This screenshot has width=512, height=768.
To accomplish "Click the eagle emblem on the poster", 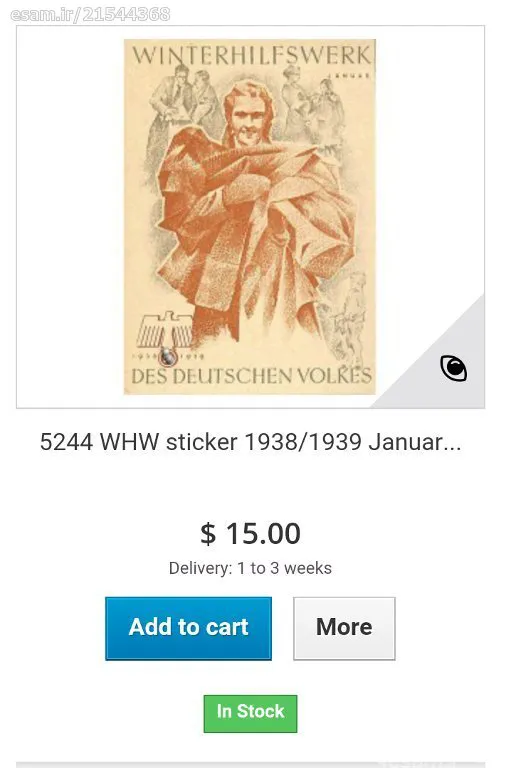I will 165,332.
